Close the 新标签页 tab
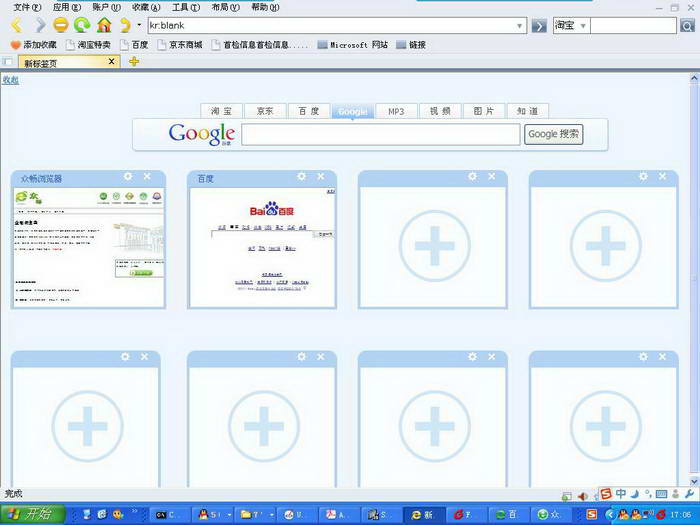 point(112,62)
